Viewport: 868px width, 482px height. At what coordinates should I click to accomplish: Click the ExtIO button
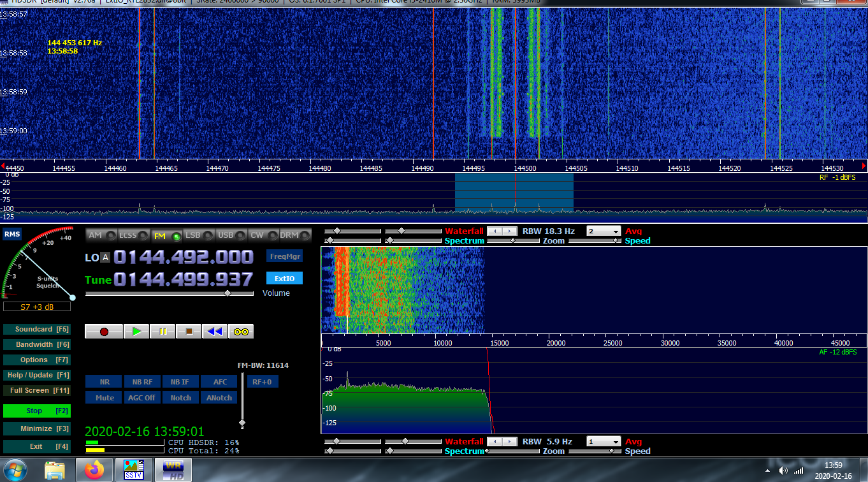pos(284,278)
